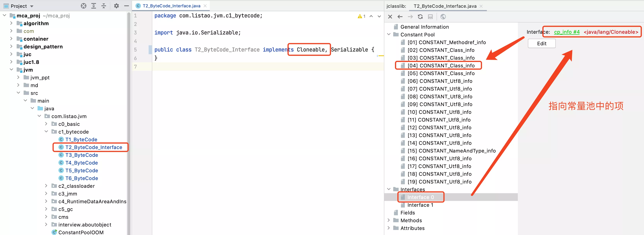Follow the cp_info #4 link

click(567, 32)
